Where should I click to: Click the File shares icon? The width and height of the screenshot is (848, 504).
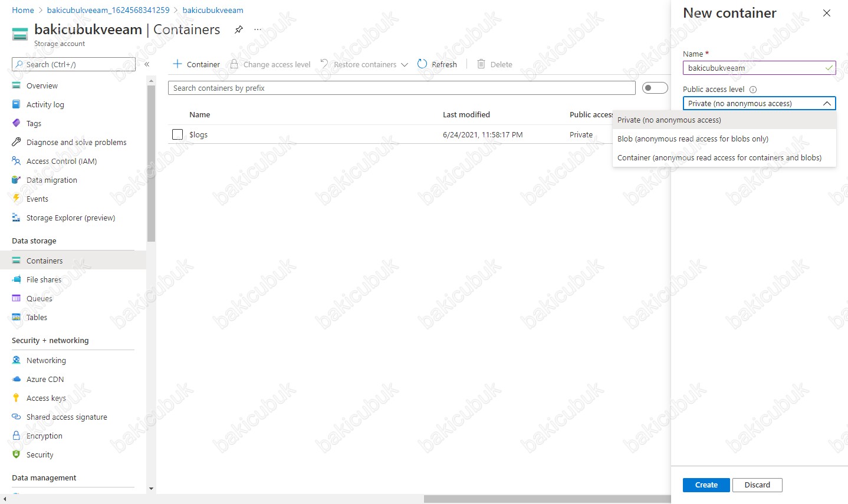(x=17, y=279)
